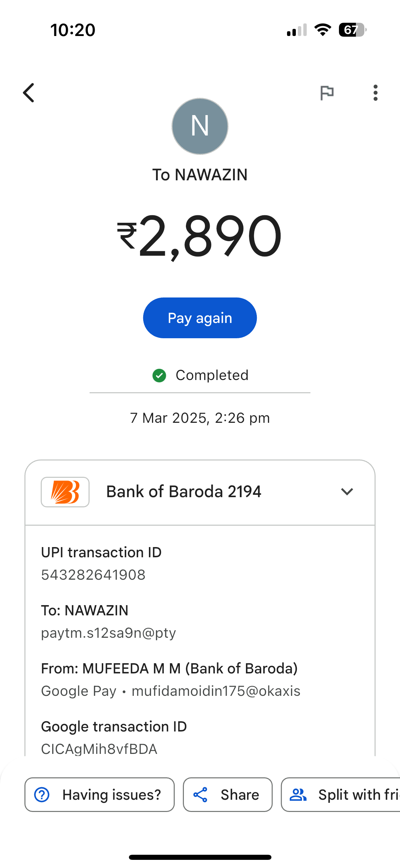Tap the question mark help icon
Screen dimensions: 400x868
42,795
